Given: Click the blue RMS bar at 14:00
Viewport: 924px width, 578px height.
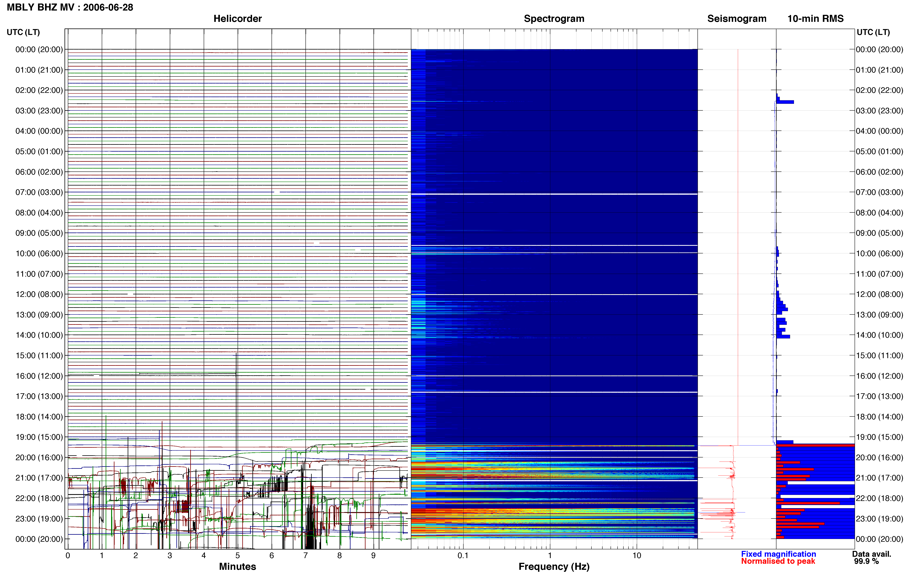Looking at the screenshot, I should pyautogui.click(x=783, y=336).
